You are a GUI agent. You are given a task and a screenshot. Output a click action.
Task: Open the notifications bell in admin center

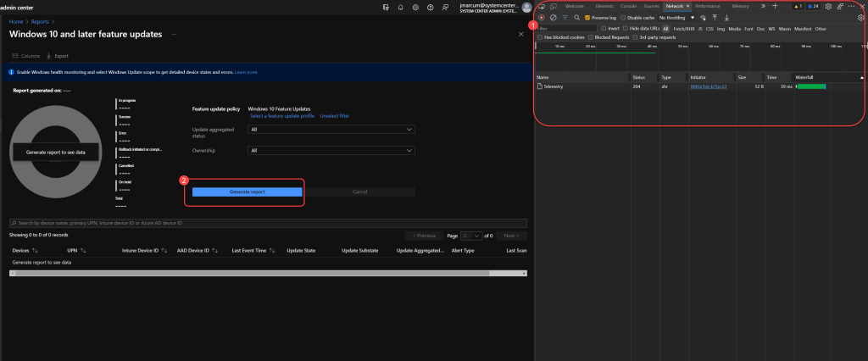[x=400, y=7]
